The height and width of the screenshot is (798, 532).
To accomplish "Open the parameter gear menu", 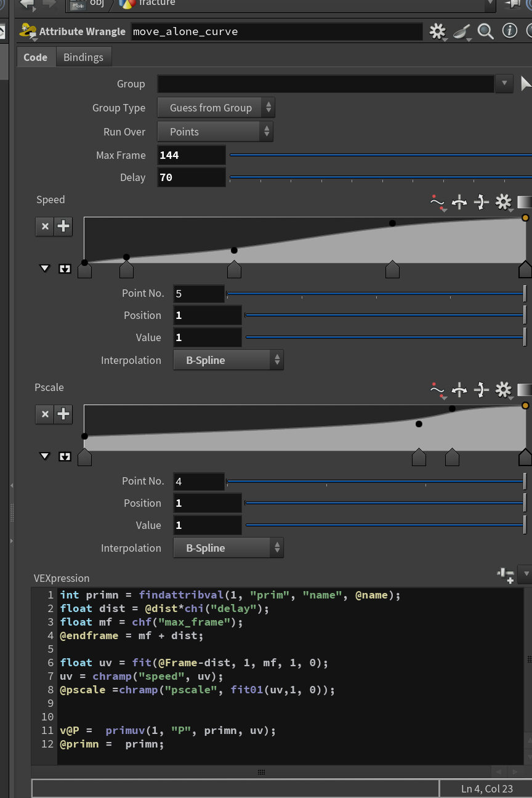I will coord(437,31).
